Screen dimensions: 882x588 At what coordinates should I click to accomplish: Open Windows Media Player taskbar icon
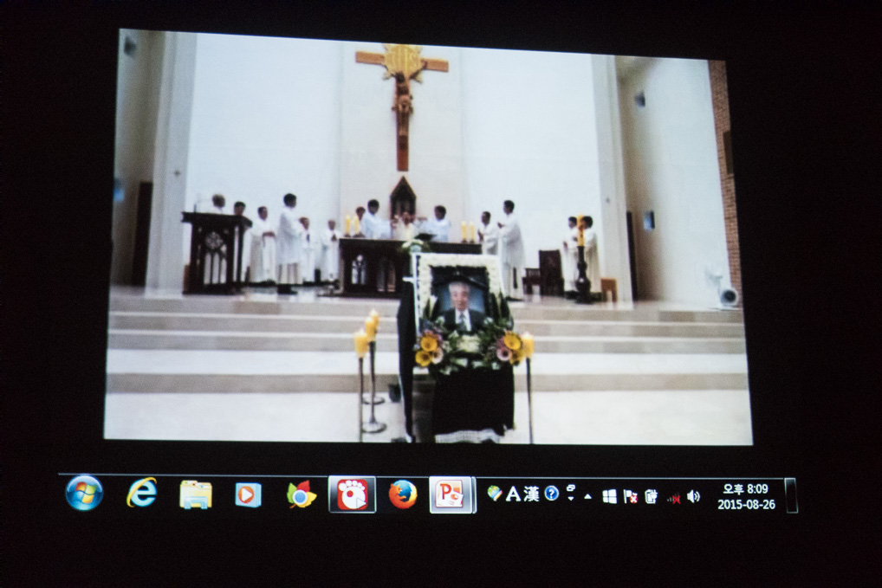[248, 494]
